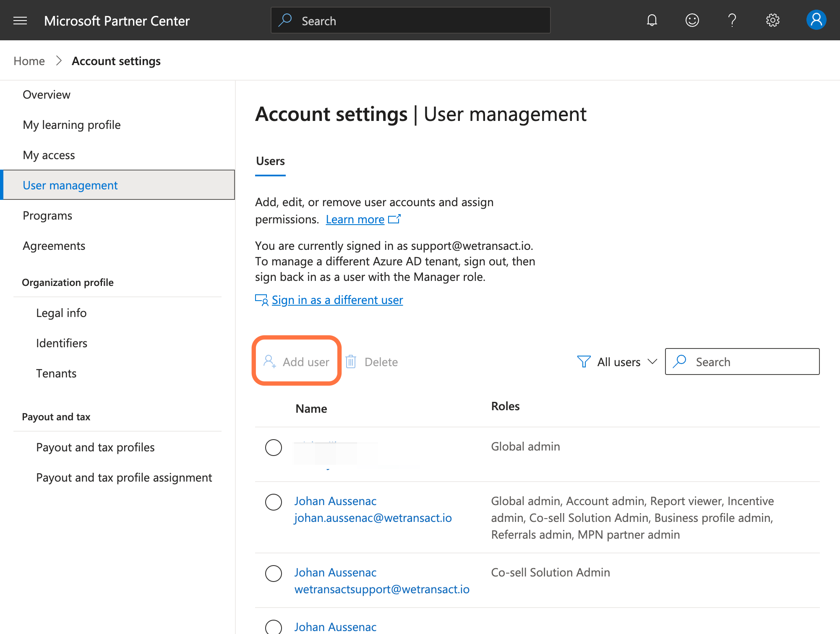The image size is (840, 634).
Task: Open the Users tab
Action: pos(270,161)
